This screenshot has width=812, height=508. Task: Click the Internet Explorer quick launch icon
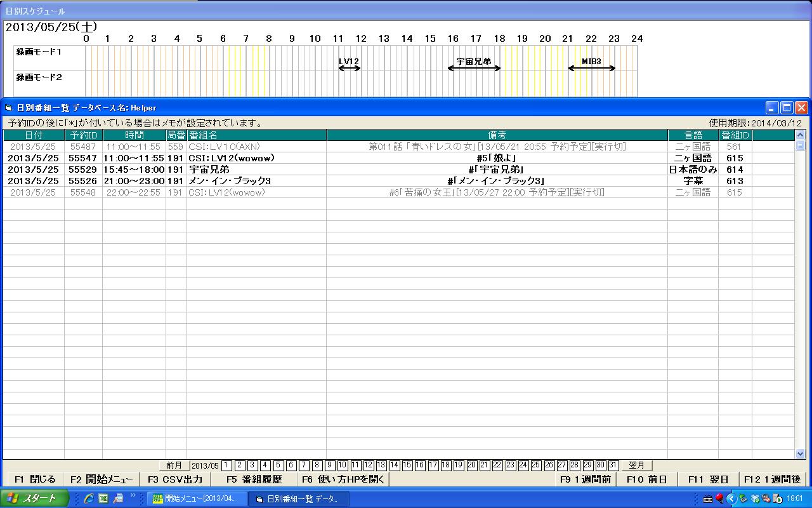89,498
